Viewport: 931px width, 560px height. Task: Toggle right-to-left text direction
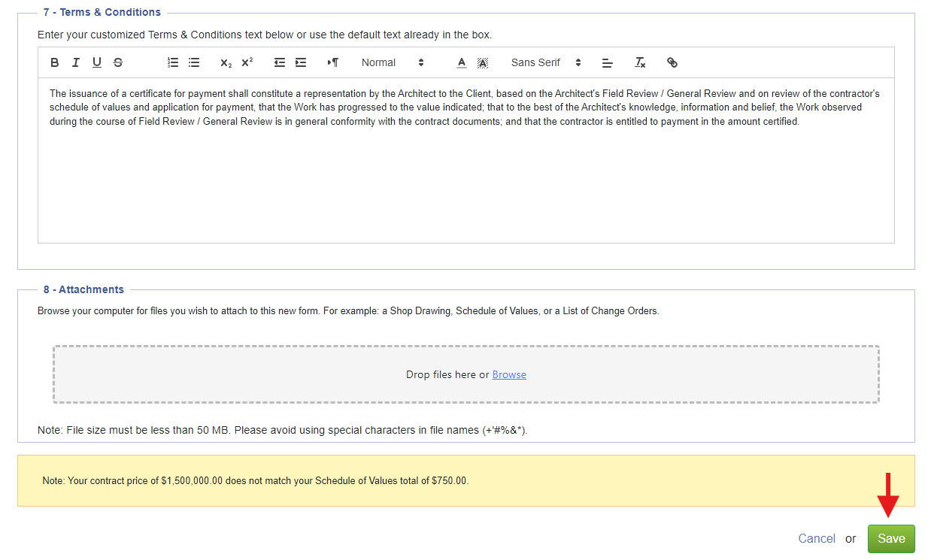tap(333, 62)
